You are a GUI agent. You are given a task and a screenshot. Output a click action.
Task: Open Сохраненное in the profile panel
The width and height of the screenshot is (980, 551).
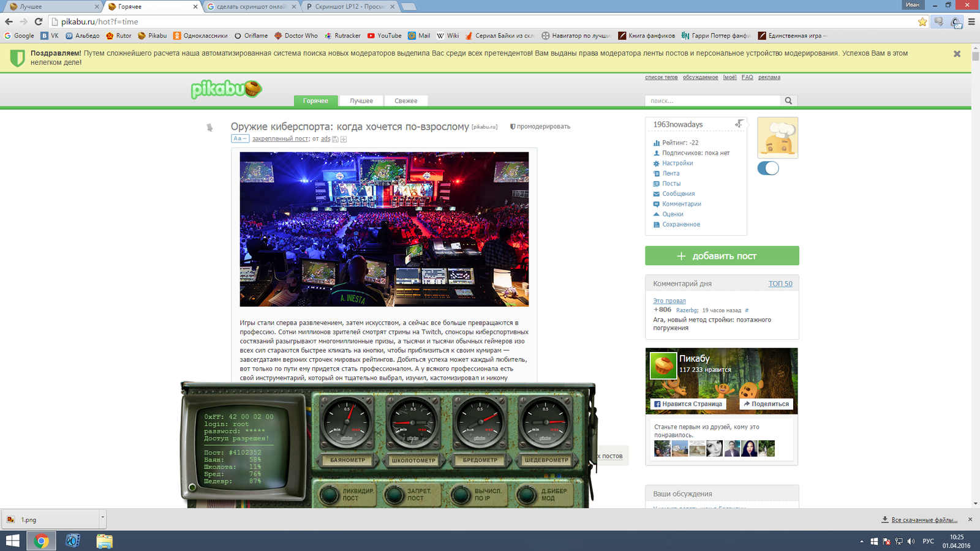681,225
